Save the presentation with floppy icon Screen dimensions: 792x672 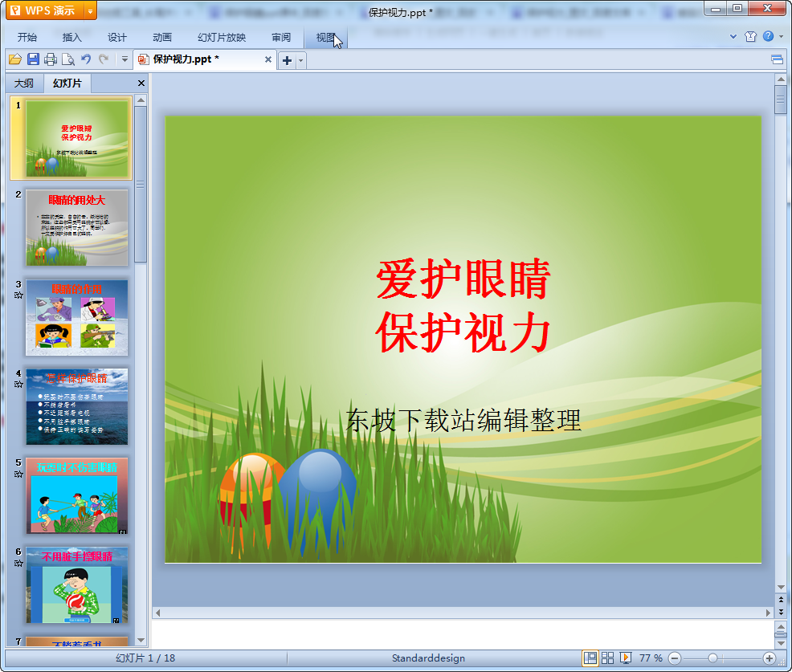[x=34, y=59]
